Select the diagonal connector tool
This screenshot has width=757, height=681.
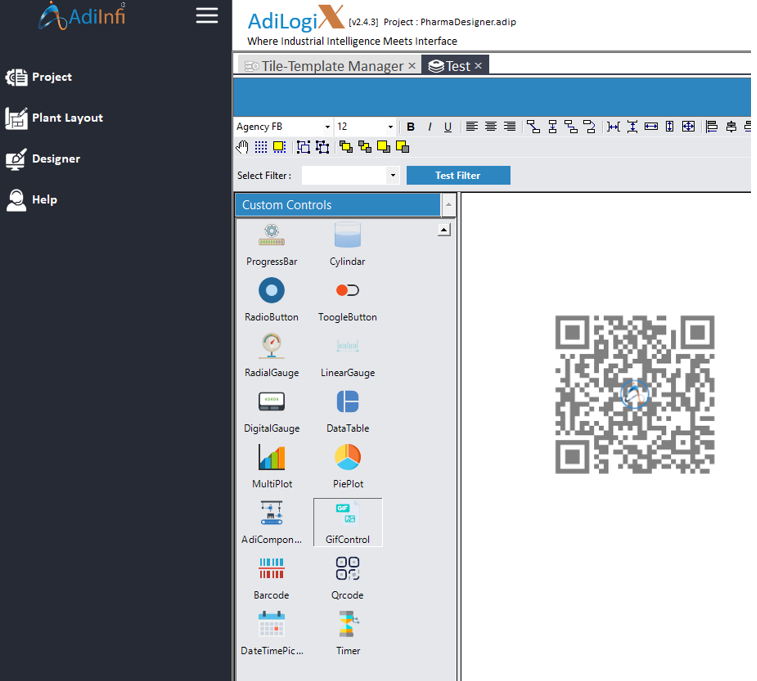(533, 126)
